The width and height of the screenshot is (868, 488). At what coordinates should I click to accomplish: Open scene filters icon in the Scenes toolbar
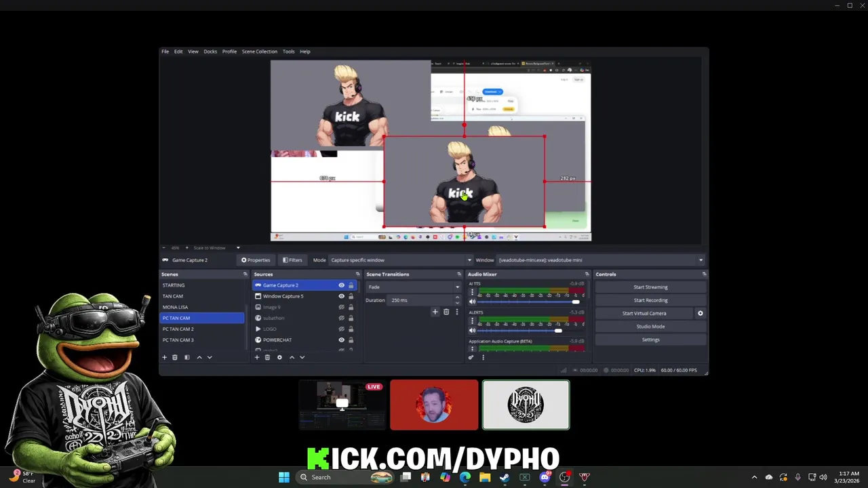(186, 357)
